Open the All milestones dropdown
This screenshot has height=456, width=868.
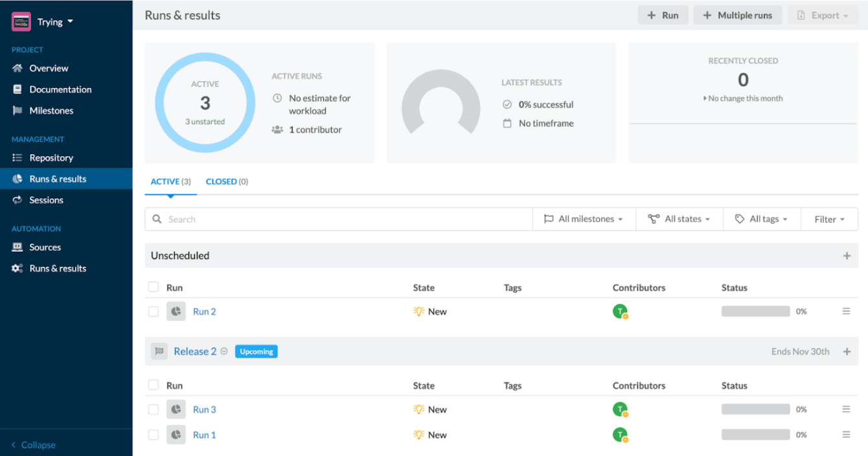[584, 219]
